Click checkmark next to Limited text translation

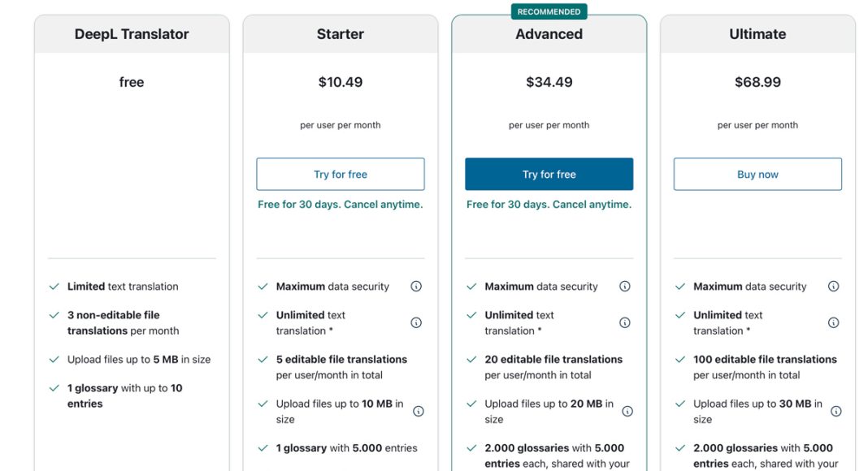coord(54,287)
